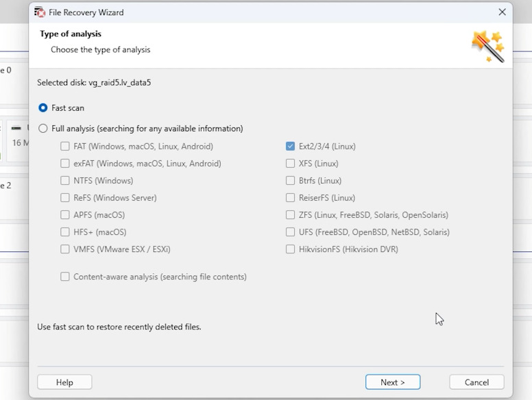532x400 pixels.
Task: Enable the Btrfs (Linux) checkbox
Action: [x=290, y=180]
